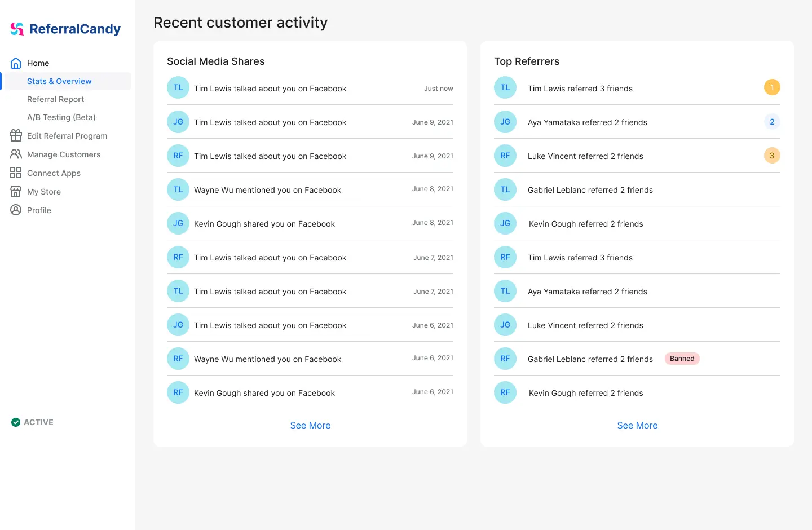Click the Connect Apps grid icon
The width and height of the screenshot is (812, 530).
[x=16, y=173]
